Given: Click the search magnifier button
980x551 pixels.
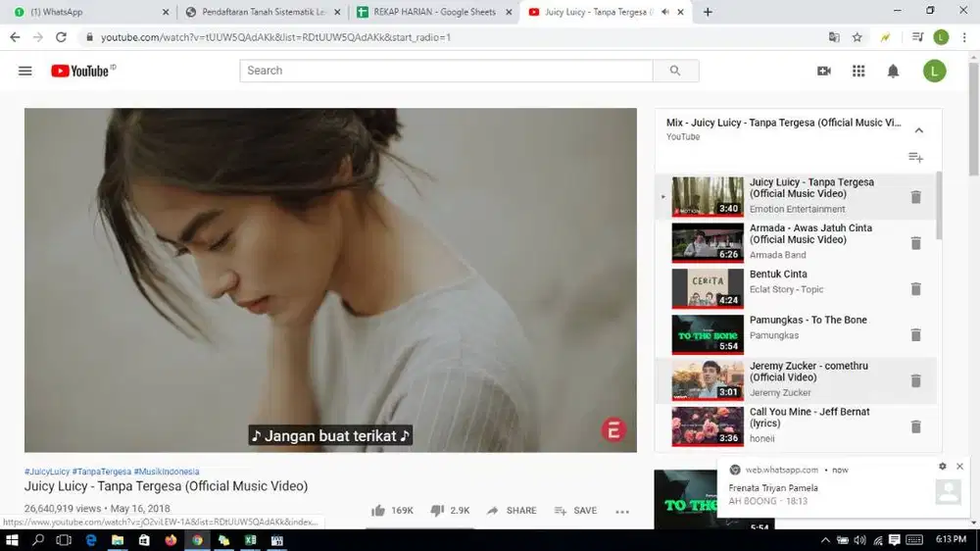Looking at the screenshot, I should coord(675,71).
